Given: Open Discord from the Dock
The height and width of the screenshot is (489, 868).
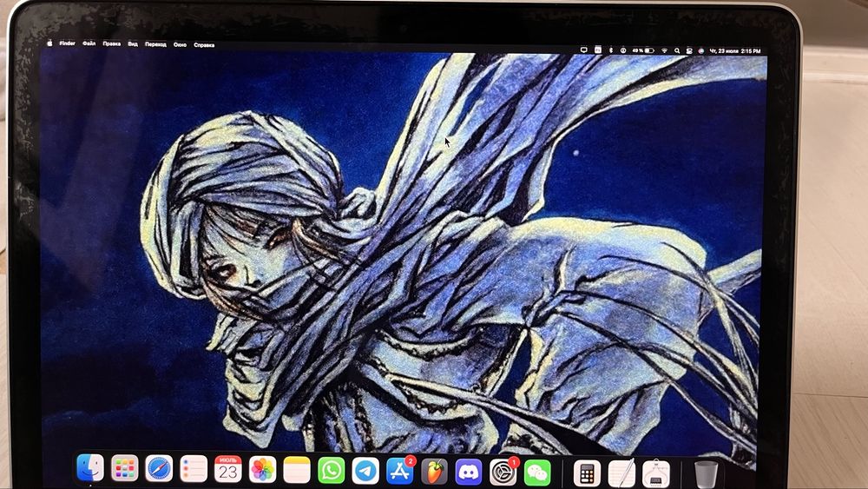Looking at the screenshot, I should pyautogui.click(x=469, y=472).
